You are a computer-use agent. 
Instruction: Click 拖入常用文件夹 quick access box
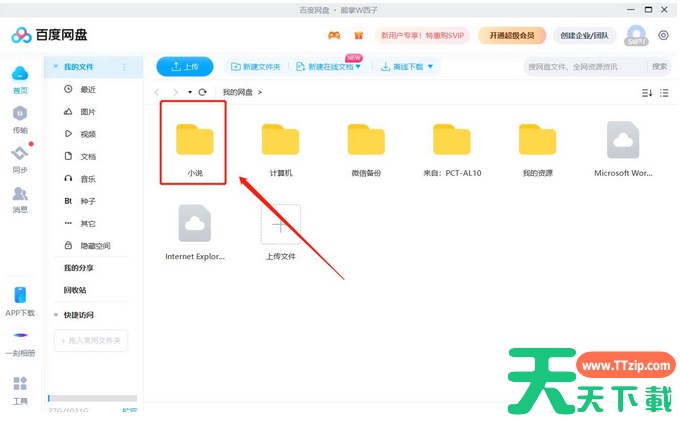click(x=91, y=341)
